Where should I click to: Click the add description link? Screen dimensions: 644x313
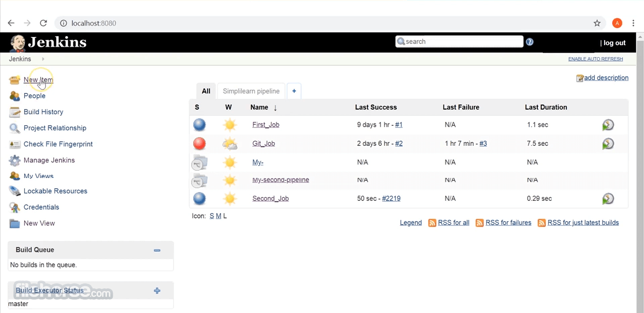click(x=606, y=78)
